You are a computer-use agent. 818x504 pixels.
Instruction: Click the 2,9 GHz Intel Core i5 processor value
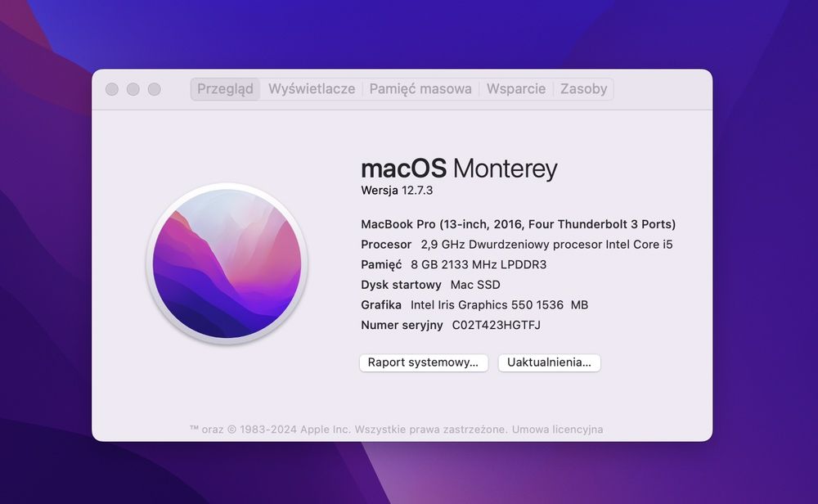pyautogui.click(x=546, y=245)
